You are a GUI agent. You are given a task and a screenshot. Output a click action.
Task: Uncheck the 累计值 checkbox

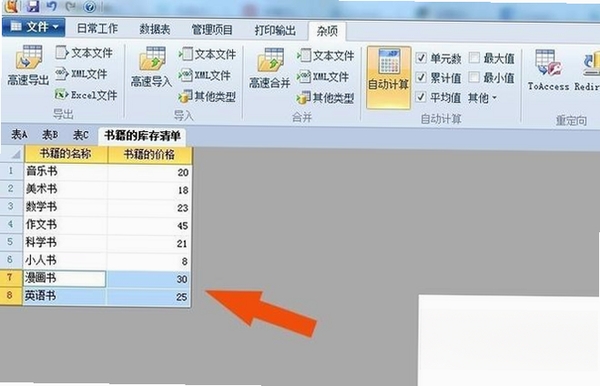421,78
